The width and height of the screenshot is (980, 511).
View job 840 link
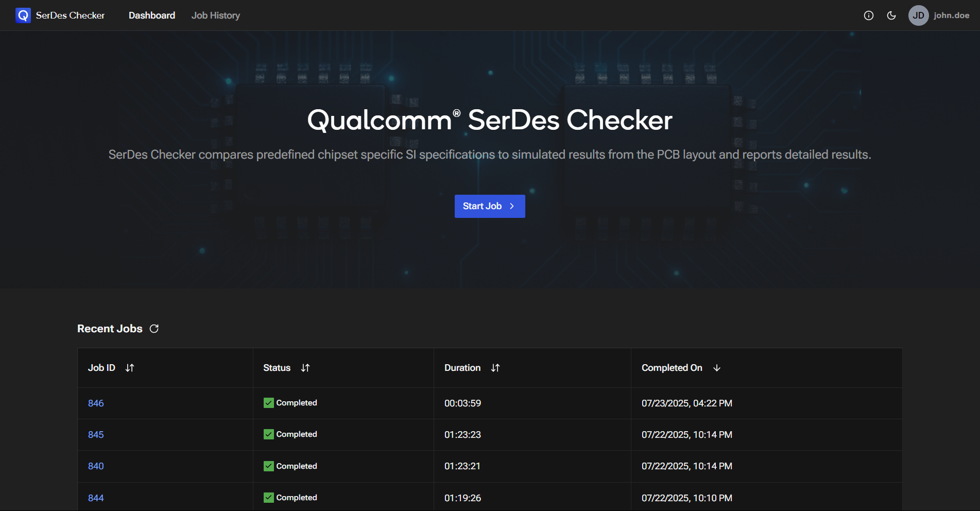point(96,466)
